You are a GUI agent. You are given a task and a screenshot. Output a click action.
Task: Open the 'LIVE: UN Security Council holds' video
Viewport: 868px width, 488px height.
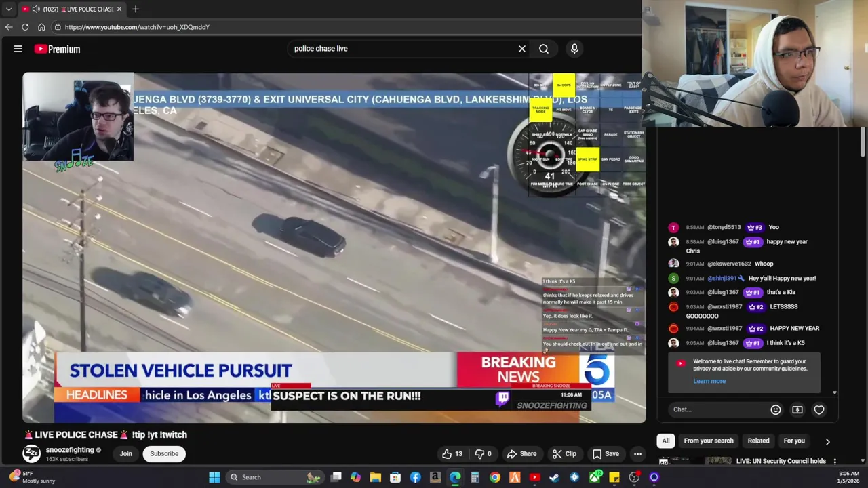[781, 461]
